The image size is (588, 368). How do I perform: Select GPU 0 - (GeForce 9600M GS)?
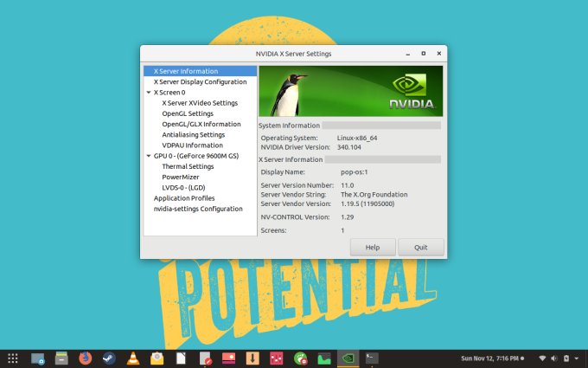tap(196, 156)
